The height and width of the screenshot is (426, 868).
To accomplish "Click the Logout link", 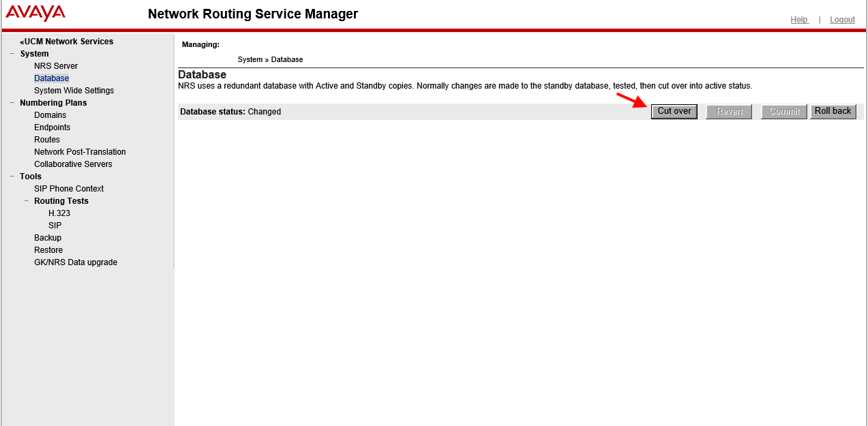I will (842, 20).
